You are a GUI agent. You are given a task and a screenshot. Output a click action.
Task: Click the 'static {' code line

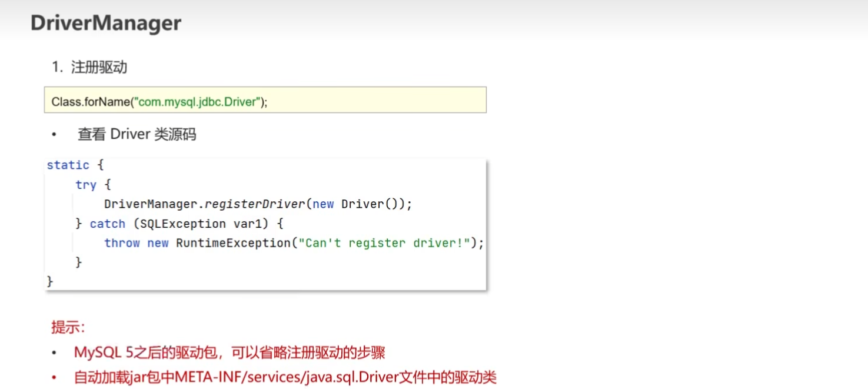[75, 165]
